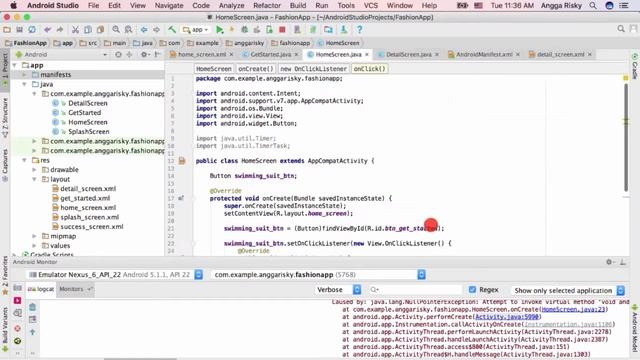Click the logcat up arrow icon
This screenshot has height=360, width=640.
33,332
